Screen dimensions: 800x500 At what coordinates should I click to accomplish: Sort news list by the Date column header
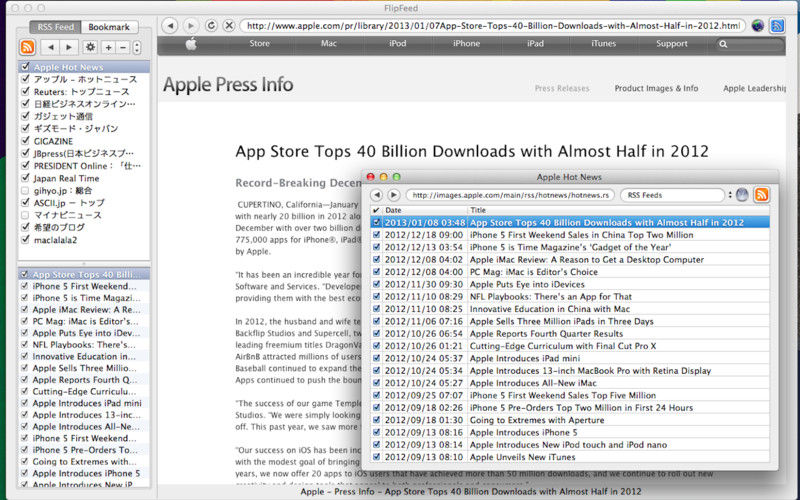pos(425,210)
